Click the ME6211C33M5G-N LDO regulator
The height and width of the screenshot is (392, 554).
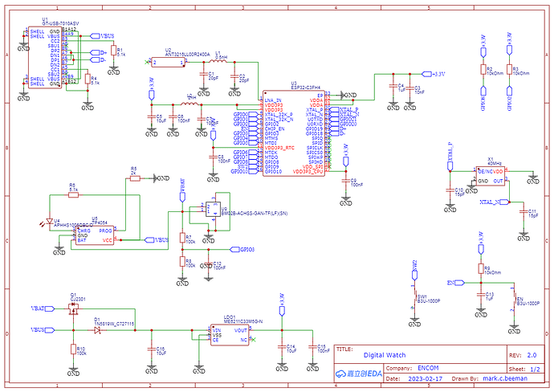point(230,335)
